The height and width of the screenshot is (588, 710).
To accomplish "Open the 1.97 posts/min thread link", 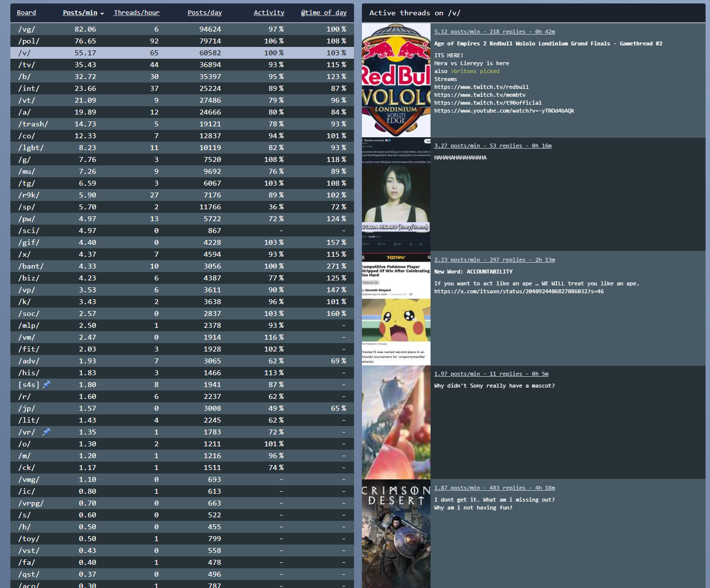I will (491, 374).
